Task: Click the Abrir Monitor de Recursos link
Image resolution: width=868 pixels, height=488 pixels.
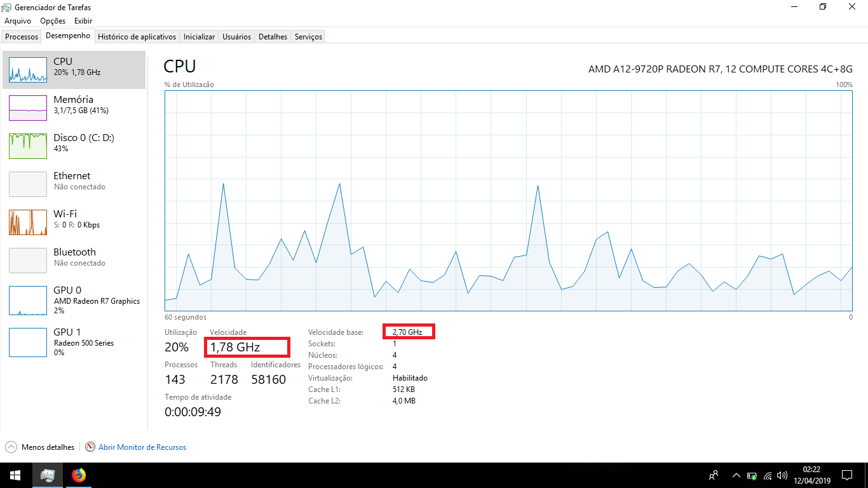Action: coord(142,447)
